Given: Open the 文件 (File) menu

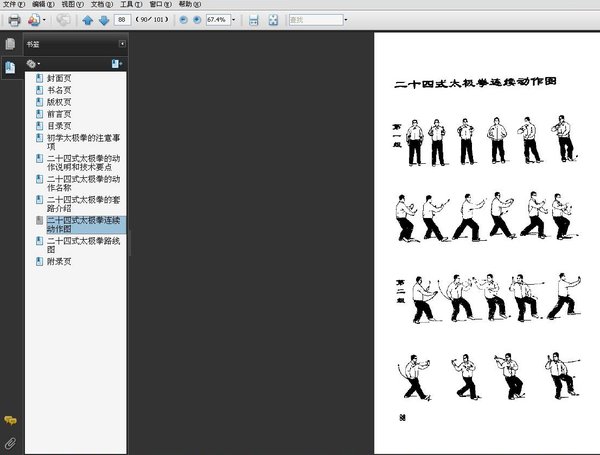Looking at the screenshot, I should 11,4.
